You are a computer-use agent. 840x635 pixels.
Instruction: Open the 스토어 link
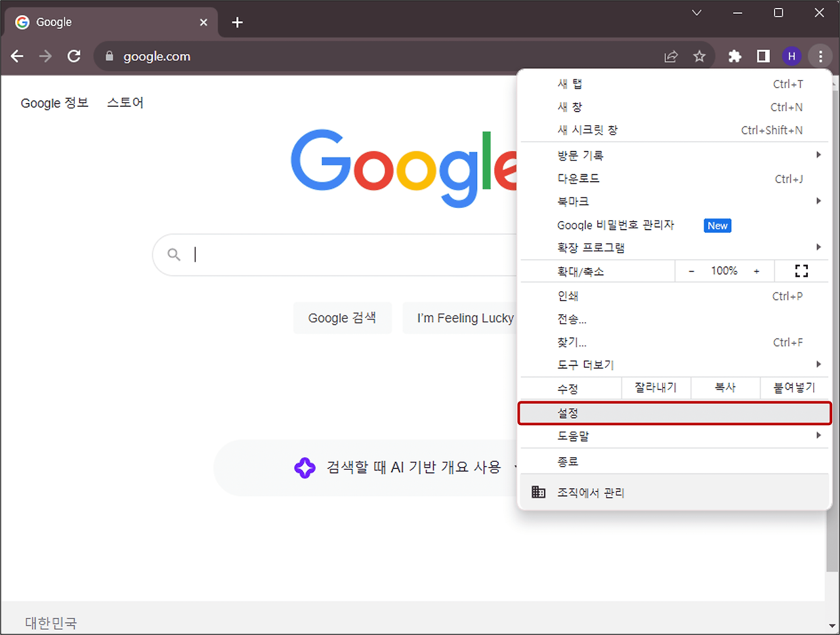click(125, 103)
